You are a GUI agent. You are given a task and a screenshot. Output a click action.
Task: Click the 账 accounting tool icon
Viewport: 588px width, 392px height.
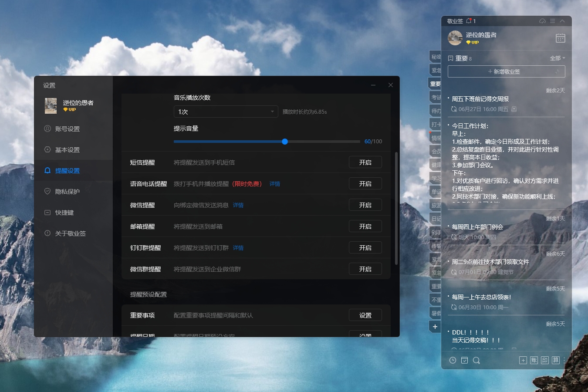coord(534,360)
